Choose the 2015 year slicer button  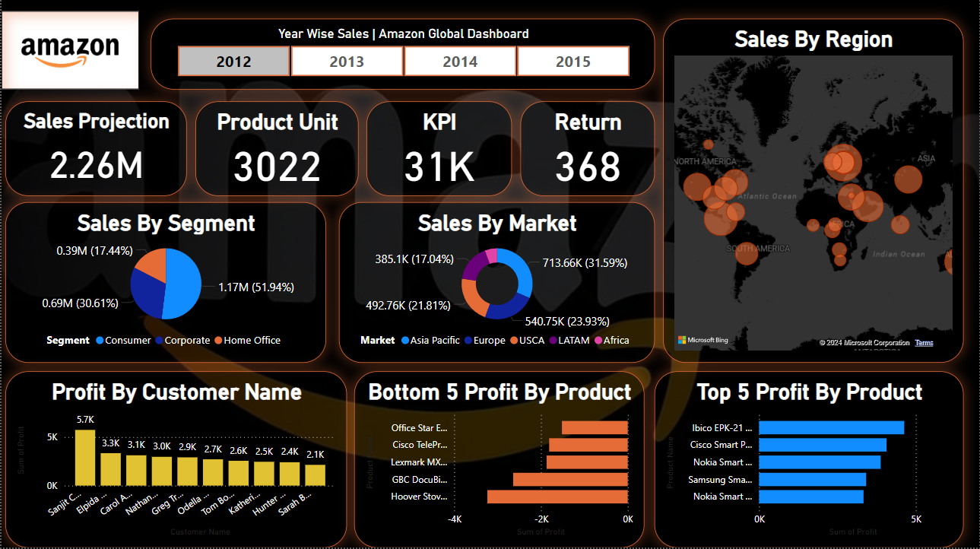(x=573, y=62)
